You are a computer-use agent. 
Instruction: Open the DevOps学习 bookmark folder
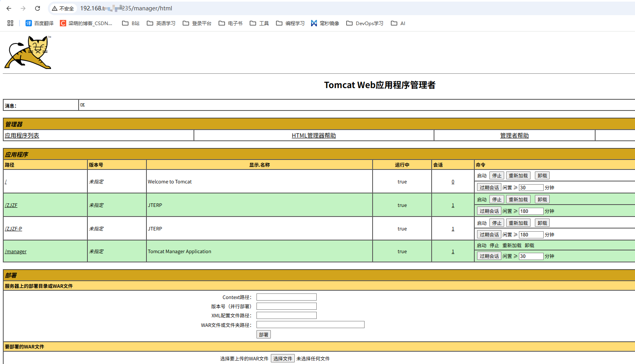pos(365,23)
